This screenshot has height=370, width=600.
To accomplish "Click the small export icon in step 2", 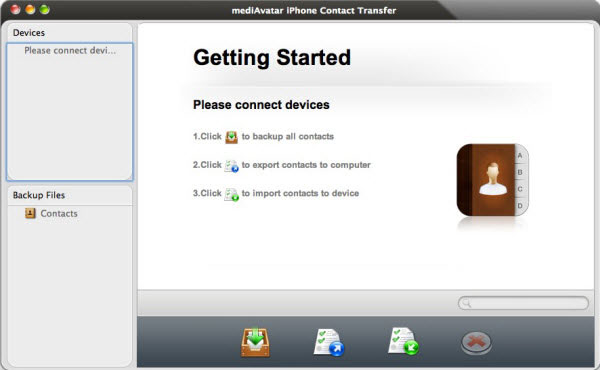I will [x=232, y=166].
